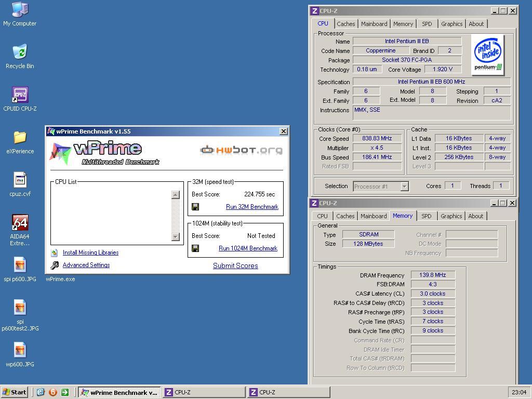Click the orange quick launch icon

53,392
